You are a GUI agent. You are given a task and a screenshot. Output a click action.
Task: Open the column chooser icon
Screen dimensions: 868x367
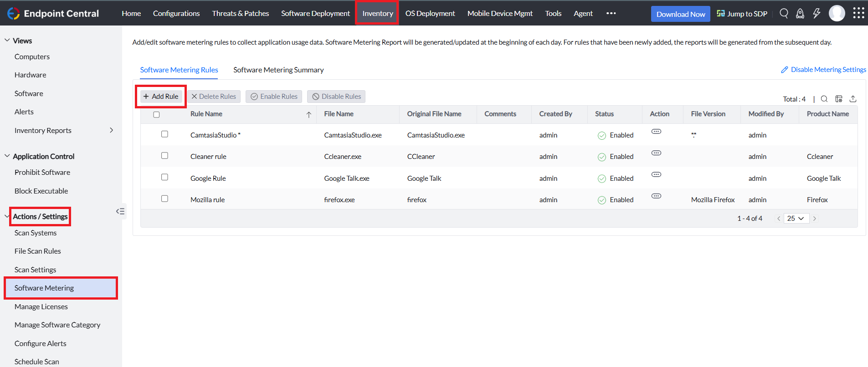click(x=838, y=99)
